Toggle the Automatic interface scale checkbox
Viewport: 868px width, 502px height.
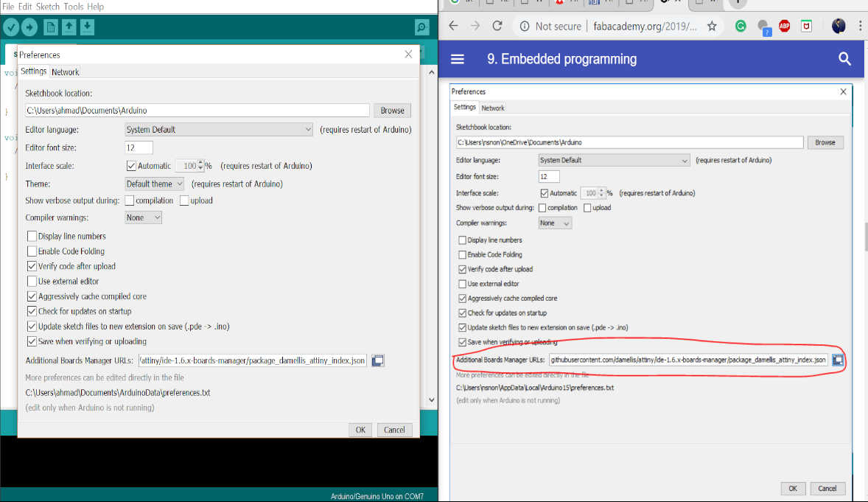131,166
